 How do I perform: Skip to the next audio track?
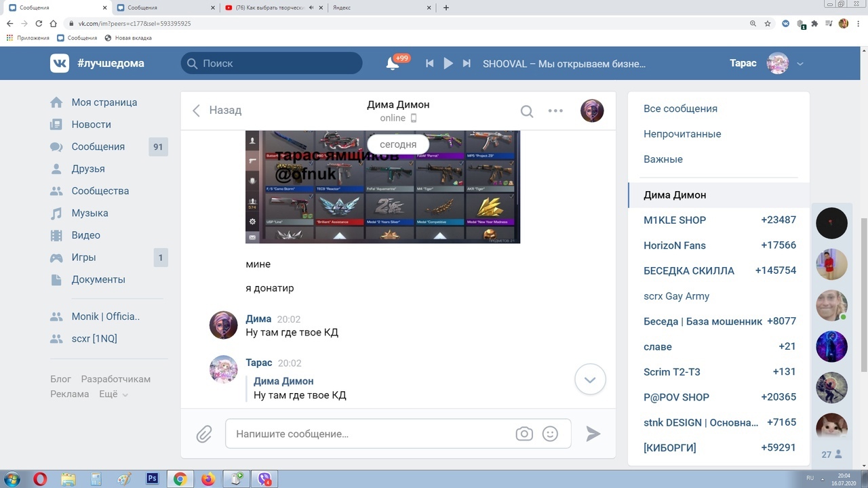point(467,63)
